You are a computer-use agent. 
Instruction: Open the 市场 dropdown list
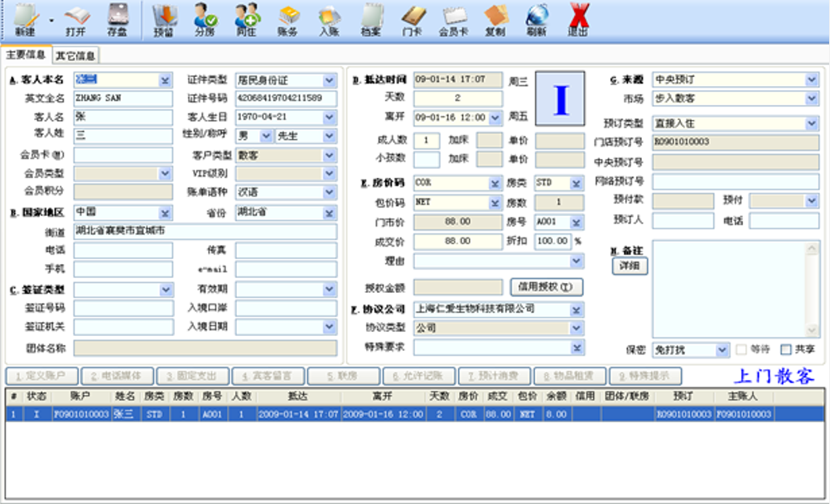pos(811,98)
